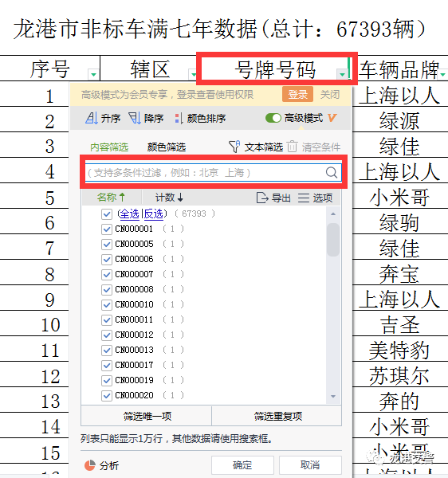Click the 全选 link
448x478 pixels.
[x=129, y=214]
